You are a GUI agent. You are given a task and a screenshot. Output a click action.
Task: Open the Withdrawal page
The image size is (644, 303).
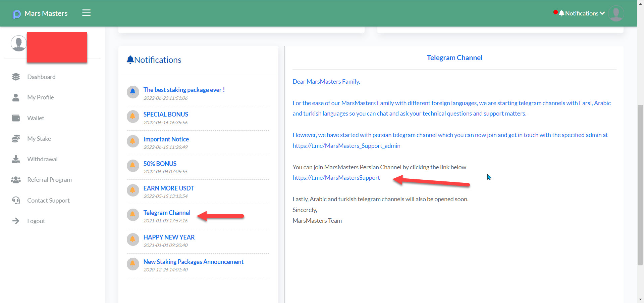coord(42,159)
